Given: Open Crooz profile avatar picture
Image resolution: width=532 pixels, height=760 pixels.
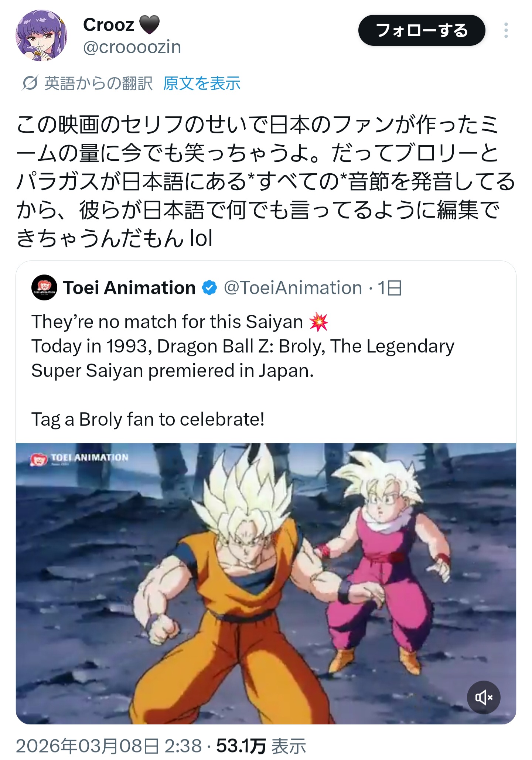Looking at the screenshot, I should 41,35.
